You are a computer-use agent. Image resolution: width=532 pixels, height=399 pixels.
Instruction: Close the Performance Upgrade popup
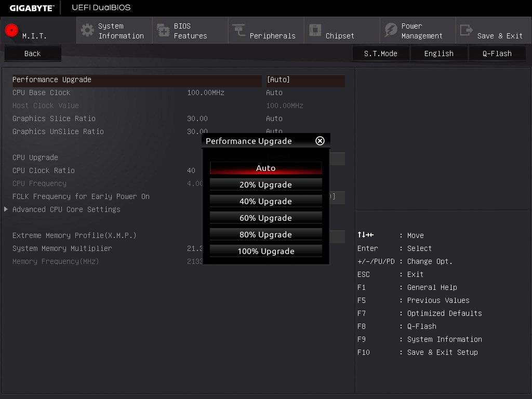tap(320, 141)
